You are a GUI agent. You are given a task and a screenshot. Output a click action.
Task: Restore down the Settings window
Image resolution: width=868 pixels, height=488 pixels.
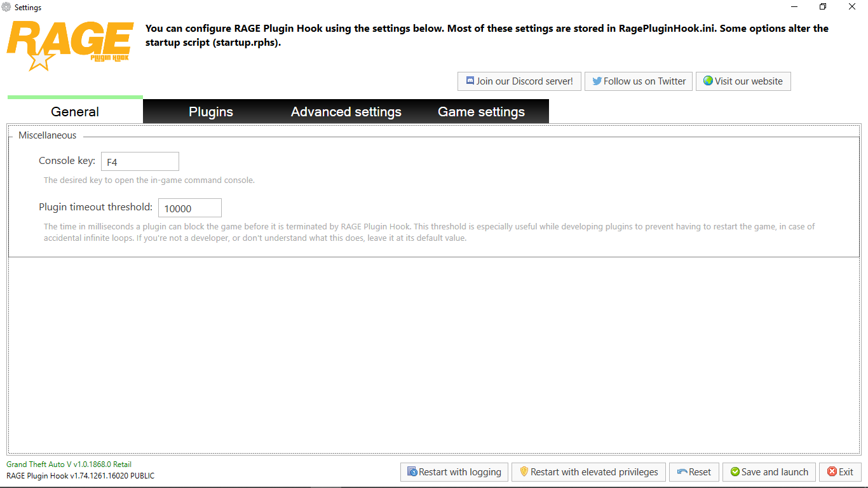(823, 7)
